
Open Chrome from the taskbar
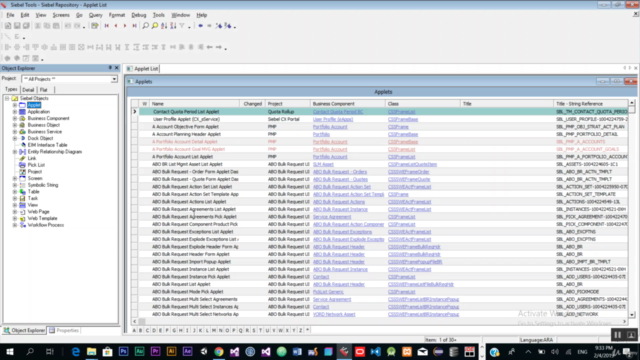pyautogui.click(x=219, y=351)
